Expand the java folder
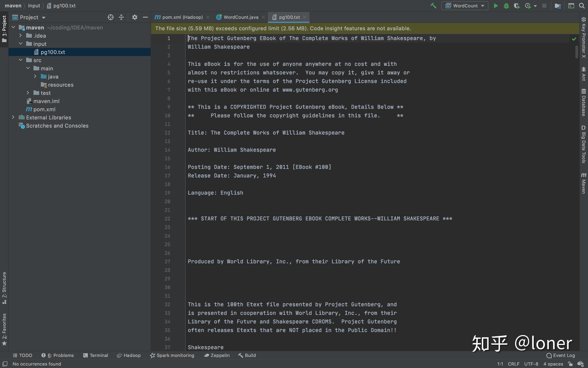The height and width of the screenshot is (368, 588). pyautogui.click(x=35, y=76)
